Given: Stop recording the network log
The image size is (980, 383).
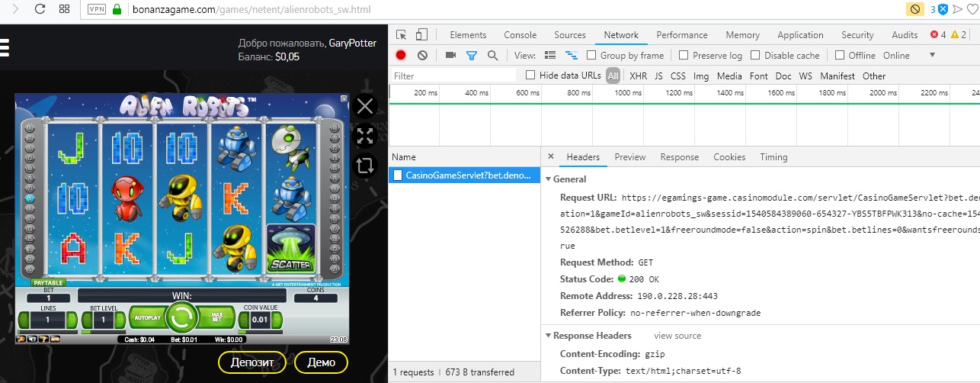Looking at the screenshot, I should [401, 55].
